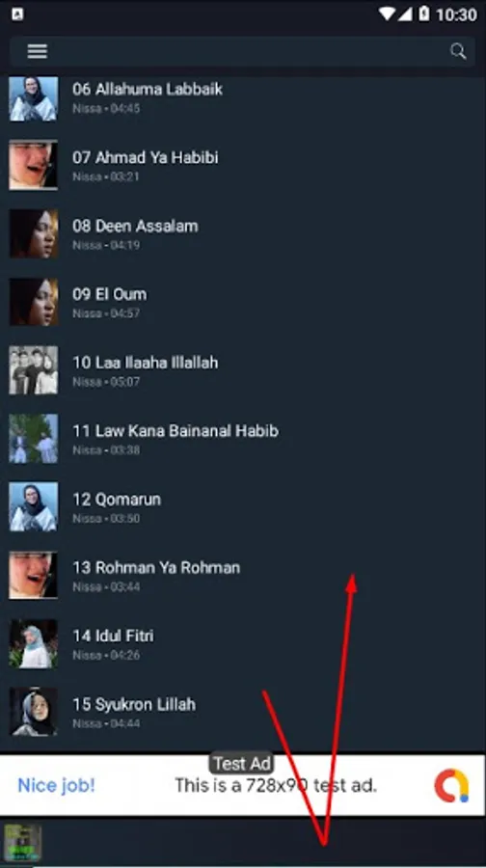Tap the AdMob logo in banner
Image resolution: width=486 pixels, height=868 pixels.
(x=451, y=785)
